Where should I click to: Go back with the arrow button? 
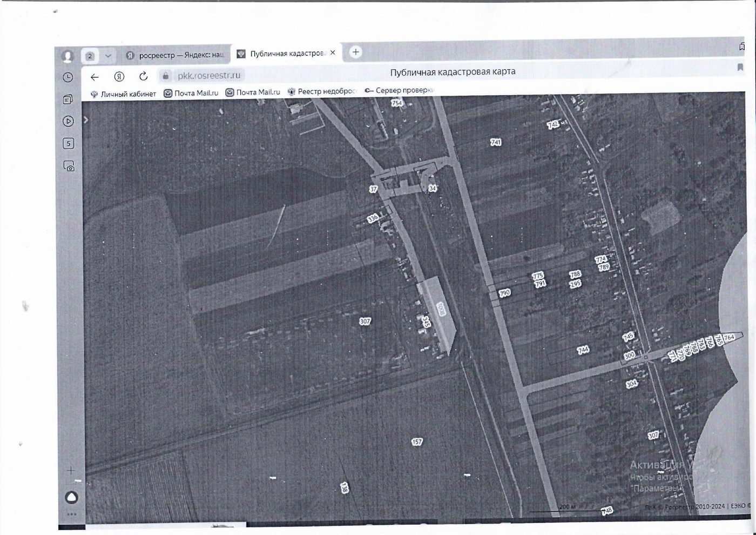pyautogui.click(x=94, y=77)
